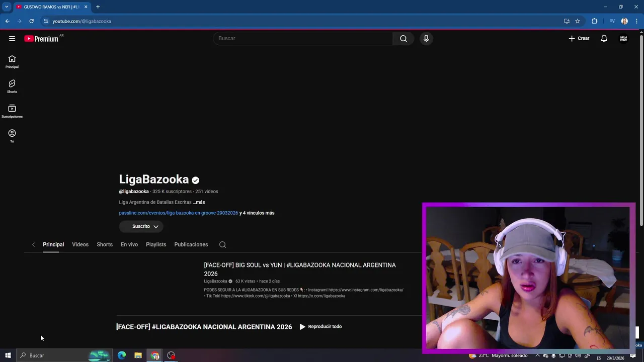Open the notifications bell
The height and width of the screenshot is (362, 644).
tap(604, 38)
